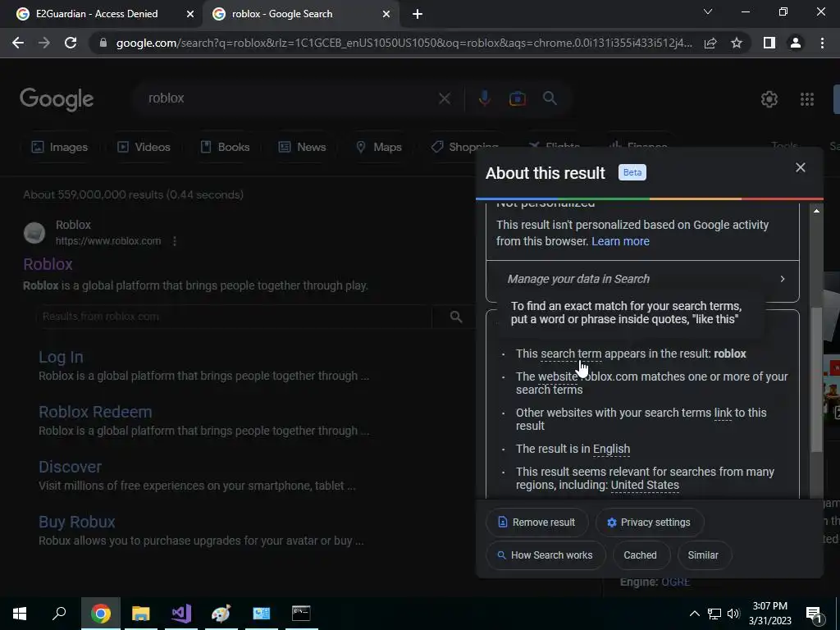Click in the Google search box with roblox
840x630 pixels.
[x=290, y=98]
